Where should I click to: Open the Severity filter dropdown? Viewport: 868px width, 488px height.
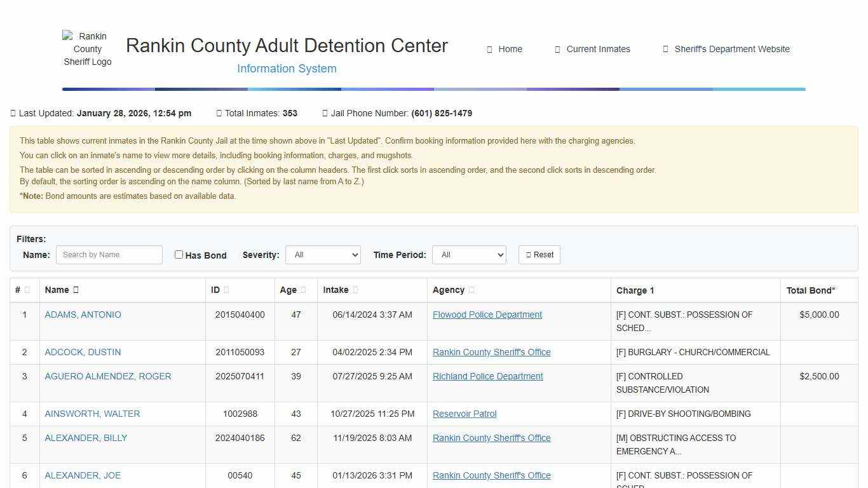tap(323, 254)
